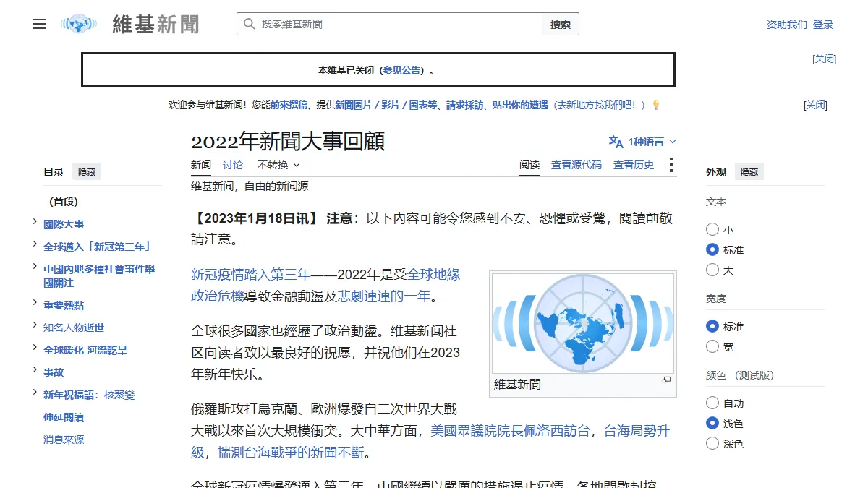Viewport: 868px width, 488px height.
Task: Select 自动 color mode
Action: 712,403
